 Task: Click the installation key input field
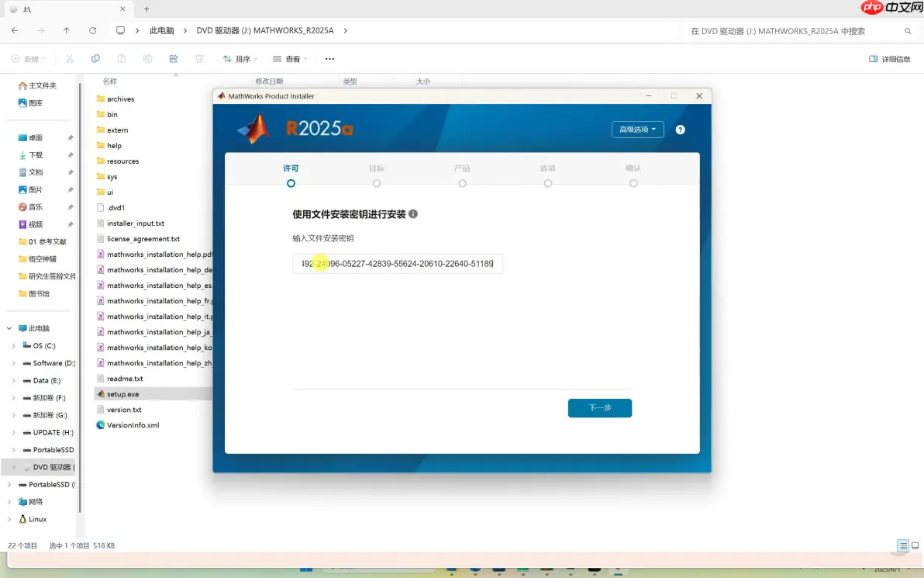pyautogui.click(x=397, y=264)
